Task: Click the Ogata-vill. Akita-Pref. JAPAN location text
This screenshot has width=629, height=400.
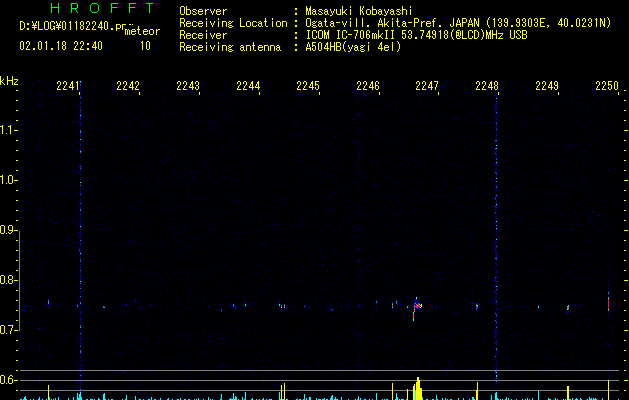Action: [x=458, y=23]
